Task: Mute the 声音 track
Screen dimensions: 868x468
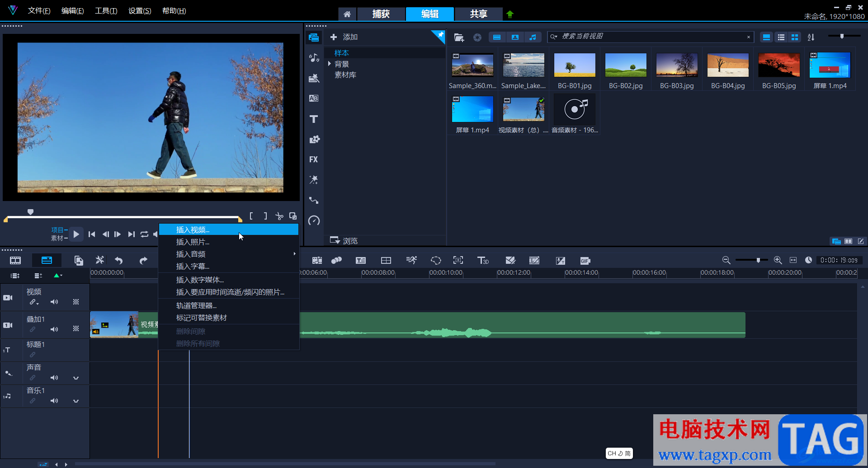Action: pos(54,378)
